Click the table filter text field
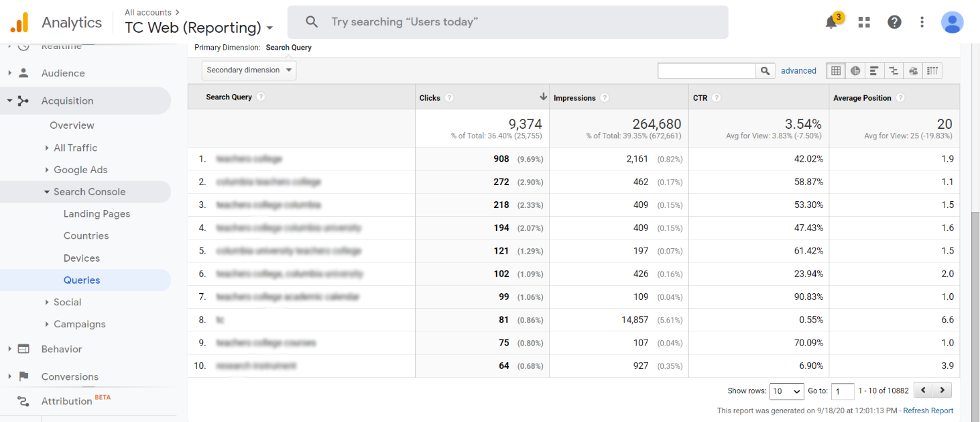Screen dimensions: 980x422 (707, 70)
